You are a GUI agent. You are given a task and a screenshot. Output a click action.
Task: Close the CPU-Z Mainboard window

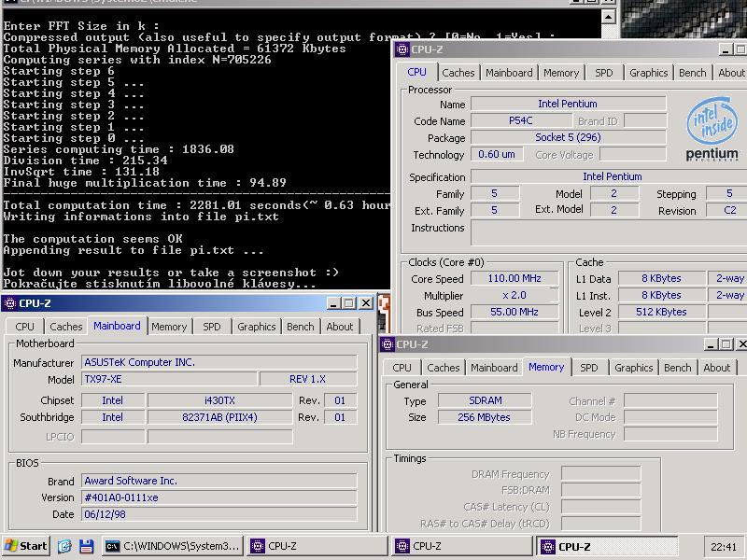pos(365,303)
